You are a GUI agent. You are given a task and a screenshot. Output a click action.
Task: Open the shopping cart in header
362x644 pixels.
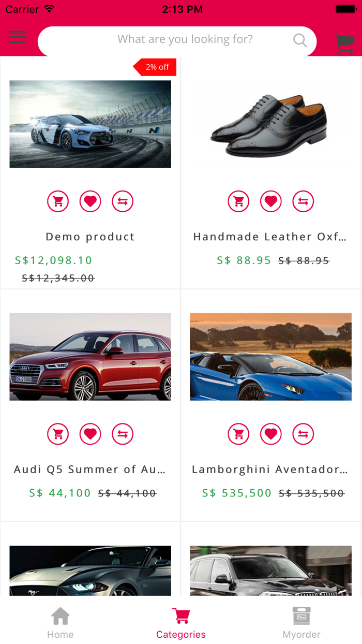pos(344,43)
